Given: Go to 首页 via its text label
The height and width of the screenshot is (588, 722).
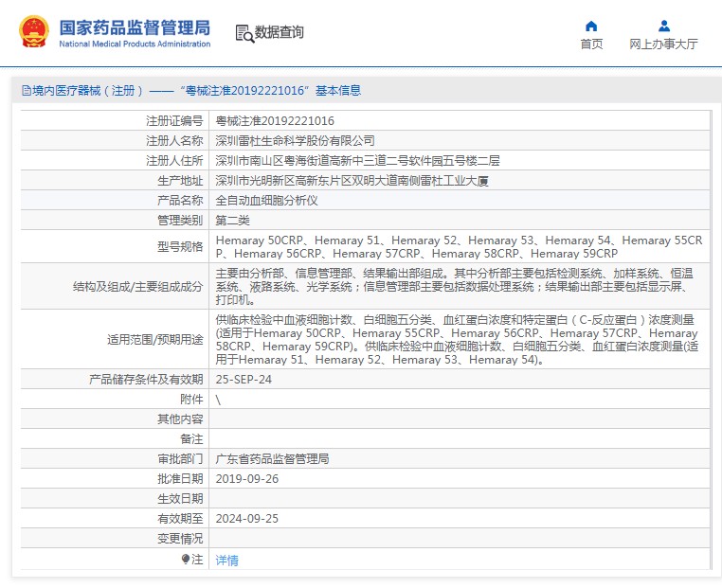Looking at the screenshot, I should (591, 45).
